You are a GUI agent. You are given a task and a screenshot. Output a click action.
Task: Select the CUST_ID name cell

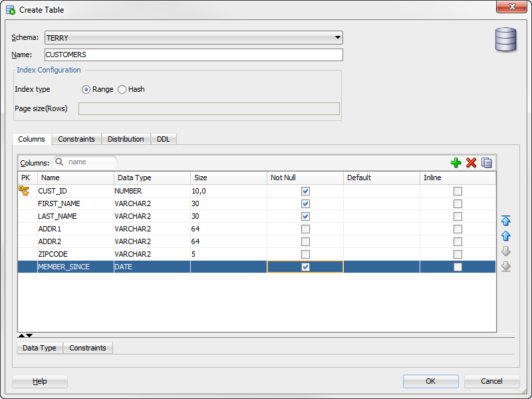coord(76,191)
